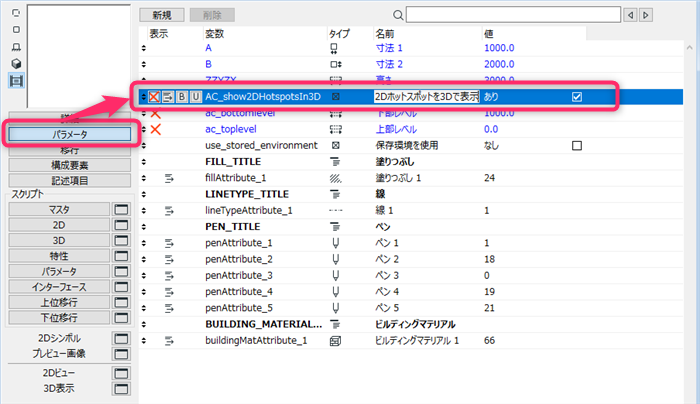Select the 3D cube view icon in sidebar
This screenshot has width=700, height=404.
[16, 64]
